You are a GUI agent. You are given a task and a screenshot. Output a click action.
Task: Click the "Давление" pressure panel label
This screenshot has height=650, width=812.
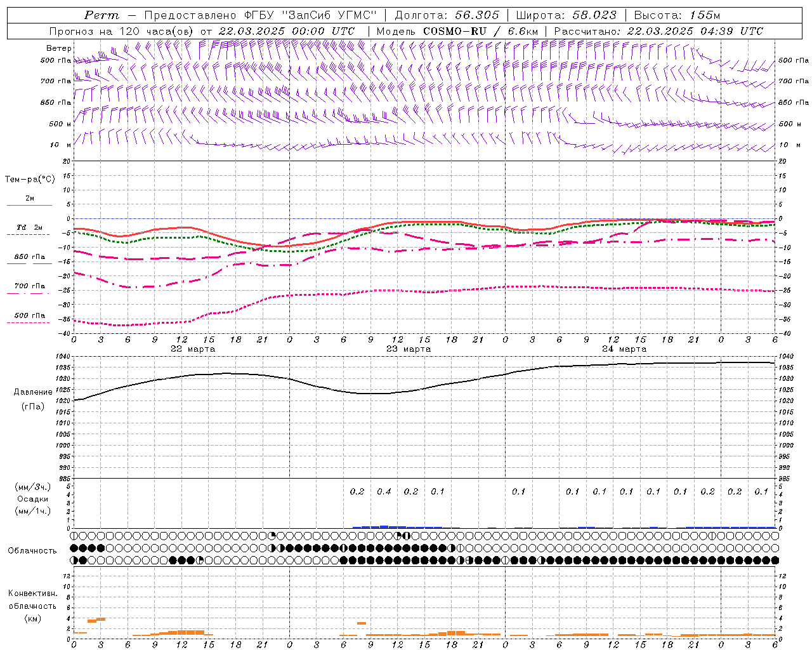click(33, 392)
